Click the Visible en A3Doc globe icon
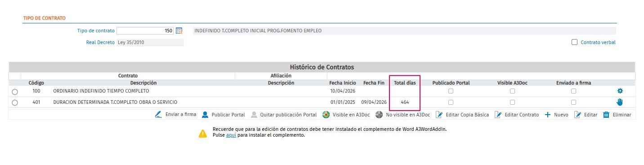Image resolution: width=644 pixels, height=165 pixels. 326,115
